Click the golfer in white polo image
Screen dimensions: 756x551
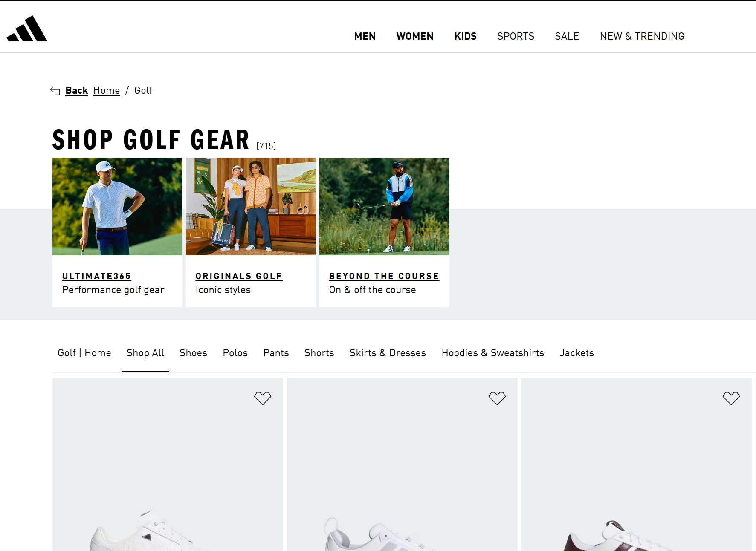(x=117, y=207)
